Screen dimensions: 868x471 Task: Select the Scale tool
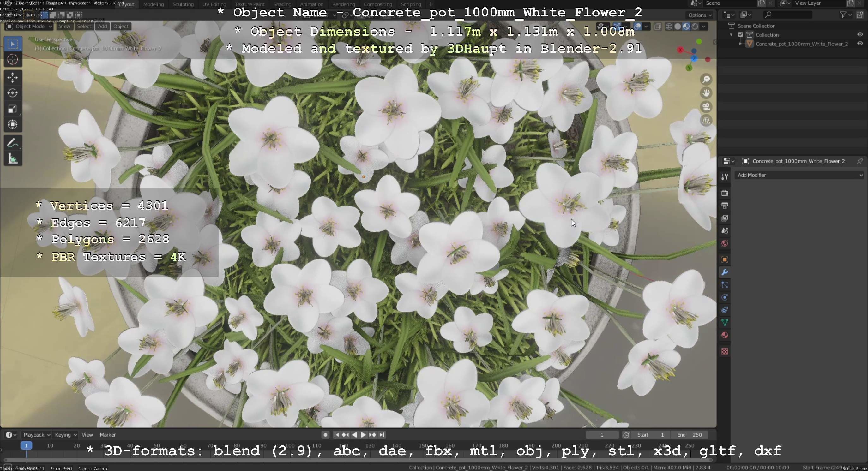(12, 109)
